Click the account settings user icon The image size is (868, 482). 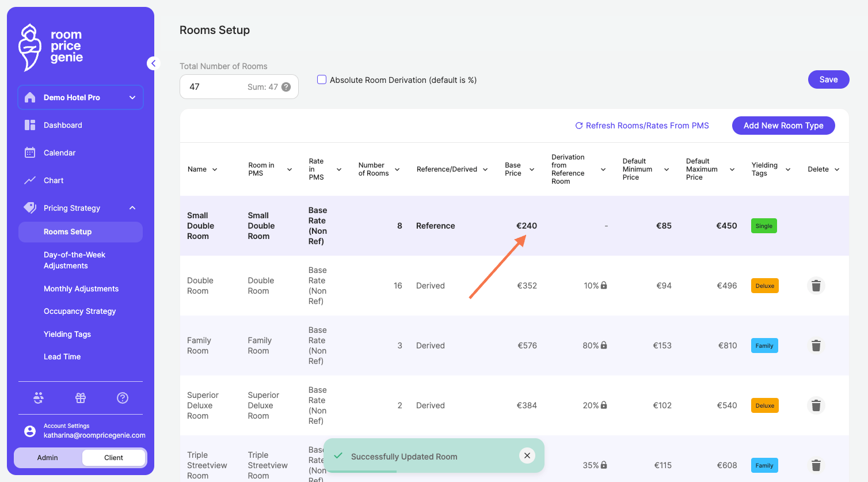(30, 431)
